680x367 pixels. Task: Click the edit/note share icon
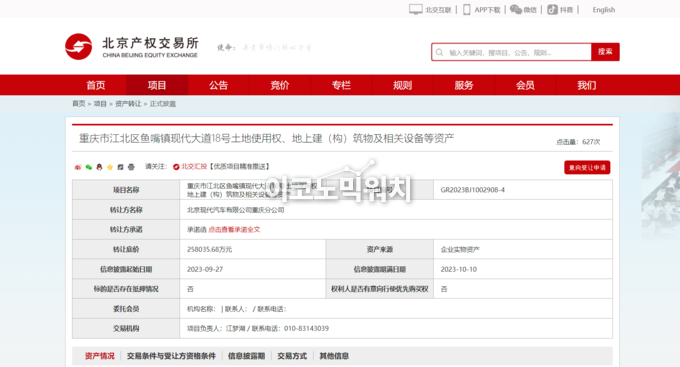pyautogui.click(x=121, y=167)
